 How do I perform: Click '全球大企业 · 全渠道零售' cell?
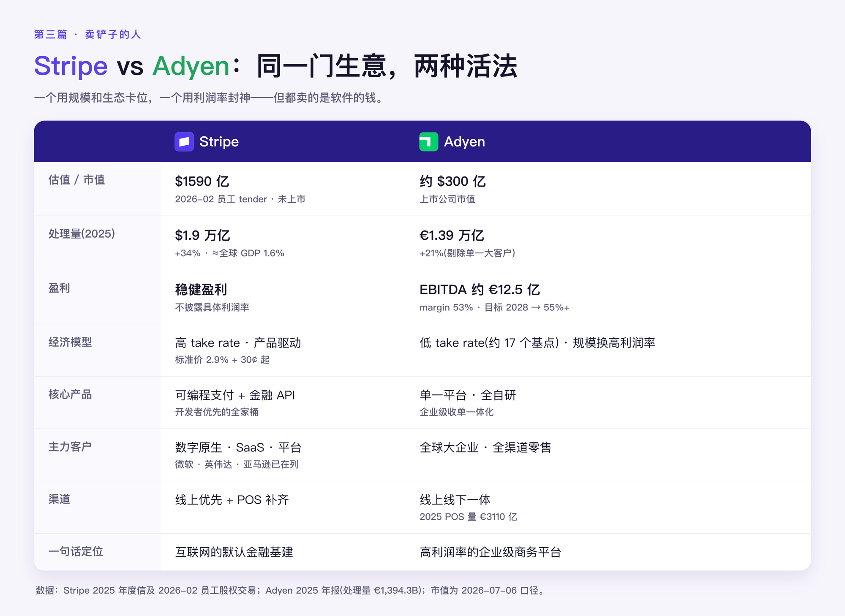pyautogui.click(x=485, y=447)
